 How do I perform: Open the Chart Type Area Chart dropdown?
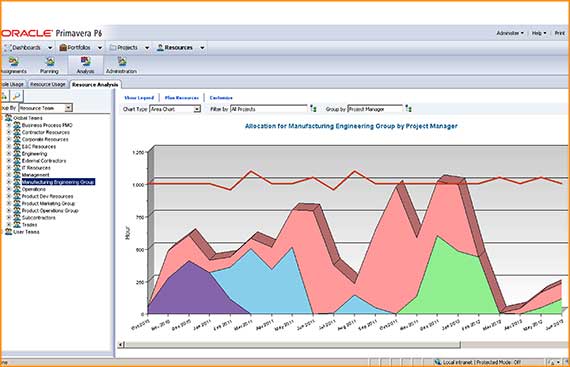[197, 109]
